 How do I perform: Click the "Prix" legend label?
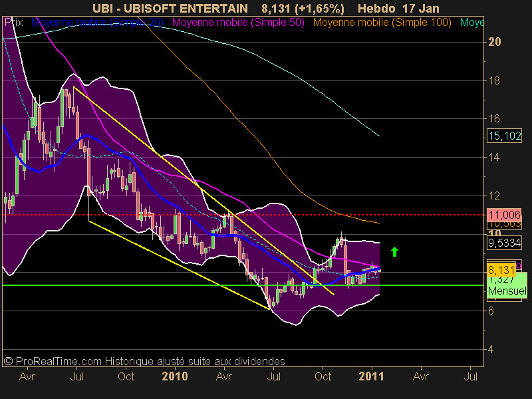pyautogui.click(x=13, y=23)
